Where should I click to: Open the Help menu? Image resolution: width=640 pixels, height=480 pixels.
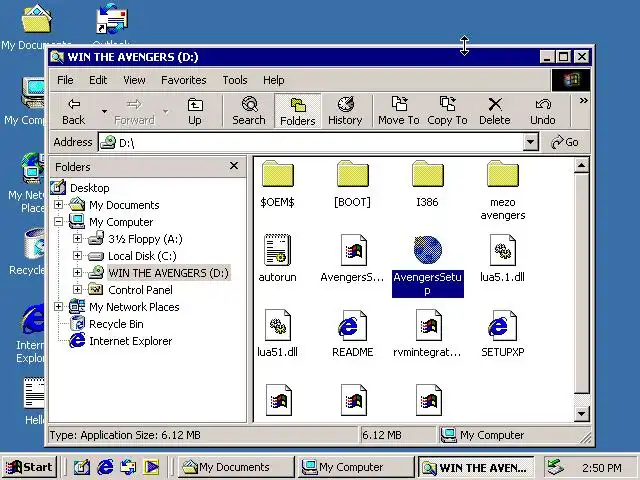point(273,80)
